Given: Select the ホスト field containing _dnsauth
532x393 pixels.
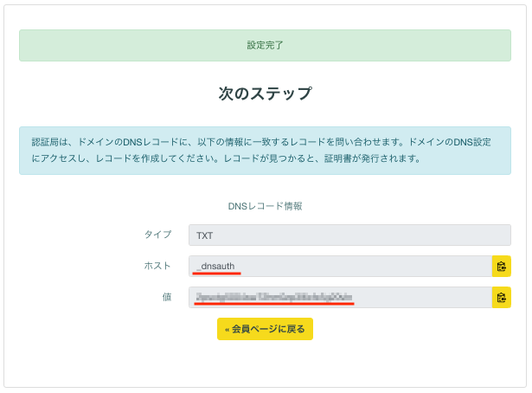Looking at the screenshot, I should [340, 266].
